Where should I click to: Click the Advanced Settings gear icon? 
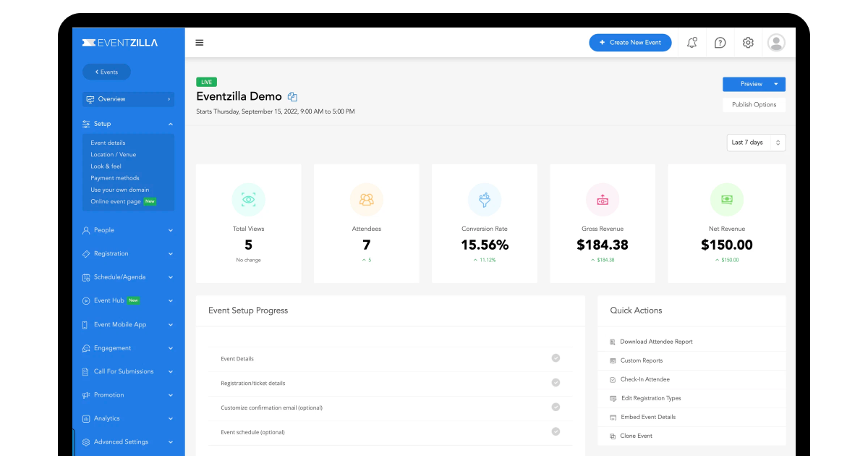pyautogui.click(x=86, y=442)
